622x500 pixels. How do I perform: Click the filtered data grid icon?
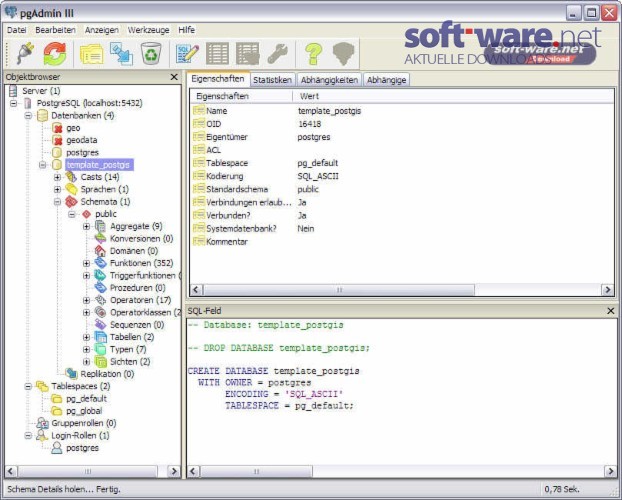point(248,53)
